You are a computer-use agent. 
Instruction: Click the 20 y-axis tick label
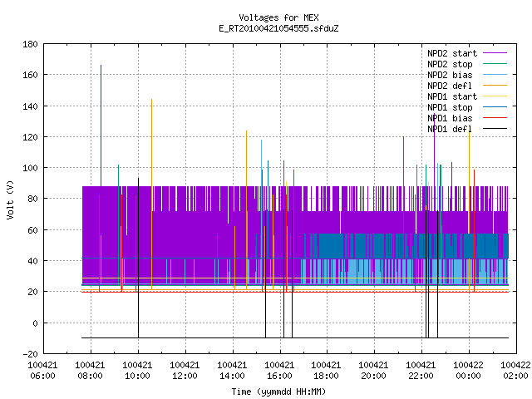[32, 292]
